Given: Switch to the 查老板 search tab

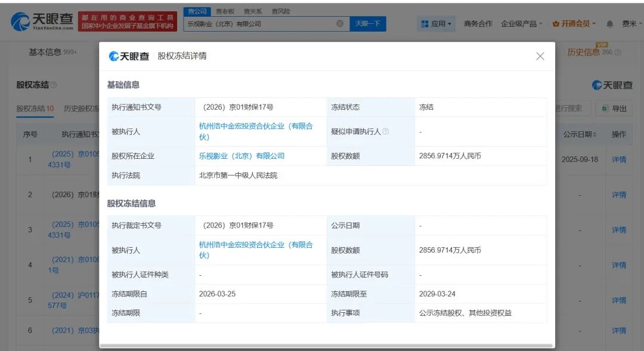Looking at the screenshot, I should 225,11.
